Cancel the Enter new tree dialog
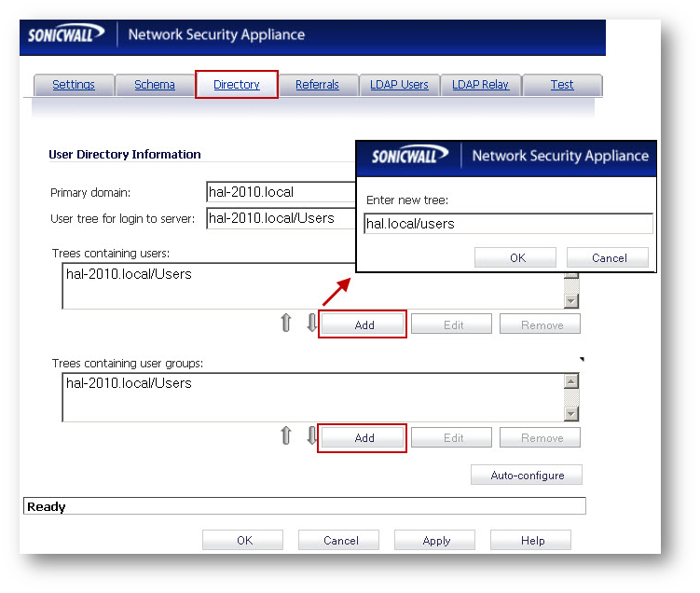700x593 pixels. pos(608,257)
